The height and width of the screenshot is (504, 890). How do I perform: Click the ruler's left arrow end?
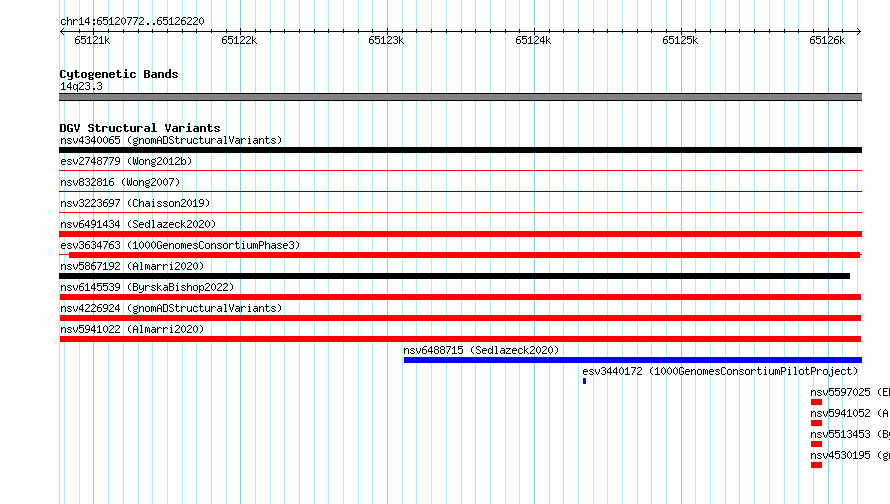(x=62, y=31)
